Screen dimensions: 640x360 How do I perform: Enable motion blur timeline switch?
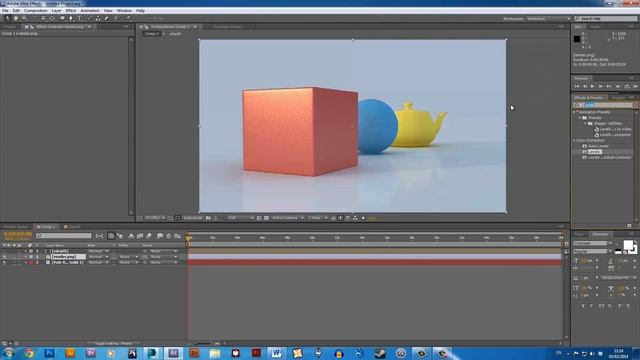(149, 236)
